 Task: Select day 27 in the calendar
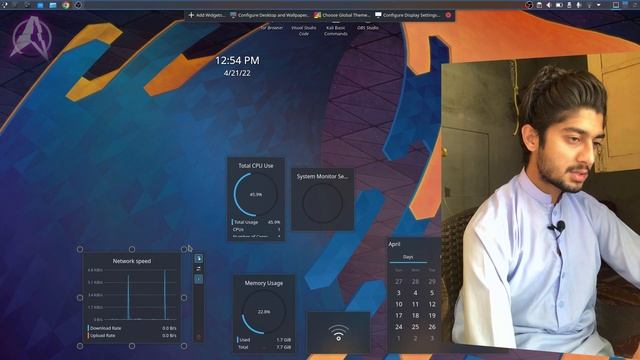(399, 282)
